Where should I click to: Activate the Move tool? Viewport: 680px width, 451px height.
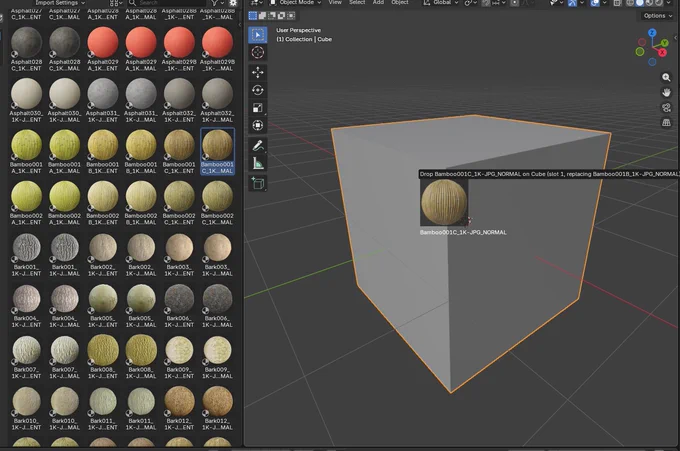tap(258, 72)
